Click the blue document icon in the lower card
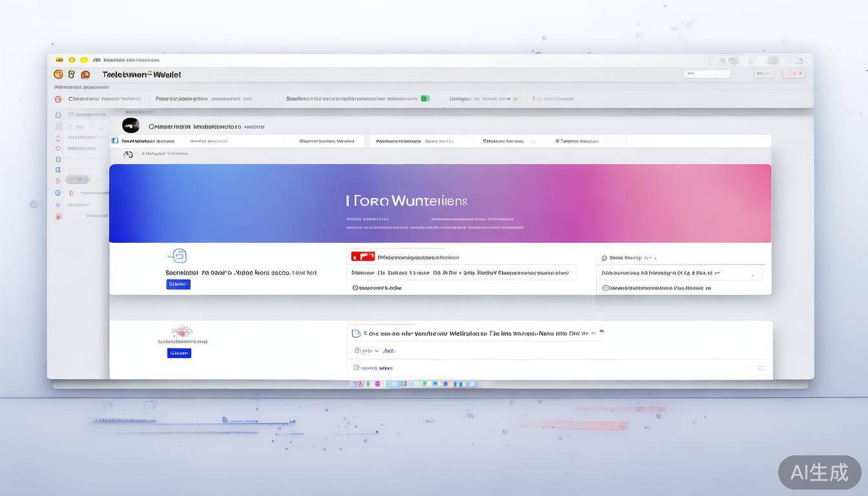The image size is (868, 496). [355, 333]
